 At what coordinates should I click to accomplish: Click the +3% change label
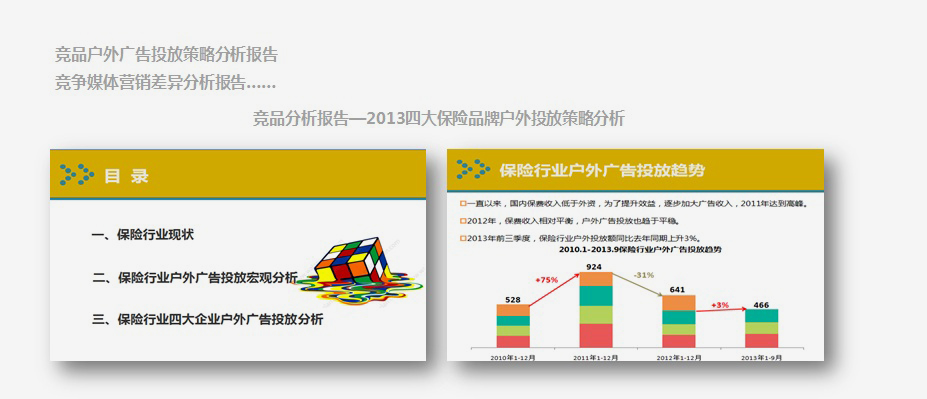(719, 305)
